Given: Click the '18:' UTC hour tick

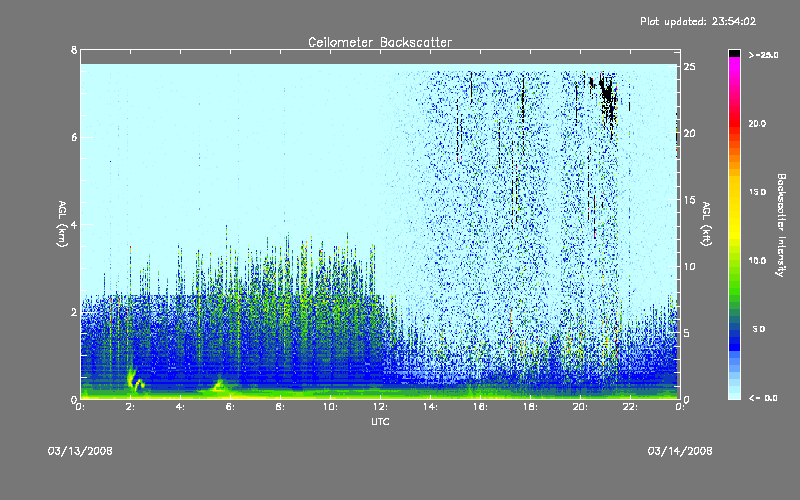Looking at the screenshot, I should tap(531, 407).
